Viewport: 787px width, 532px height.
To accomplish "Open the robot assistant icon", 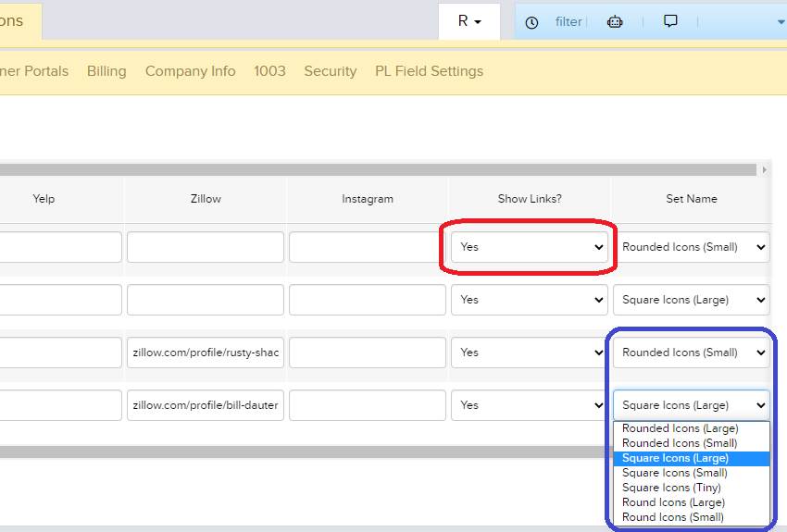I will coord(615,21).
